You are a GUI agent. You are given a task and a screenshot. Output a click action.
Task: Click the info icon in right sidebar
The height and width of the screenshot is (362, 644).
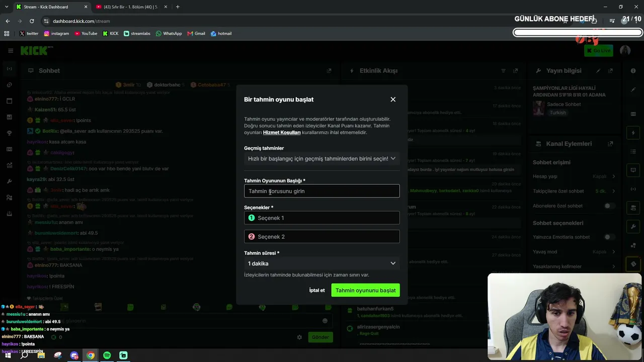pos(633,71)
